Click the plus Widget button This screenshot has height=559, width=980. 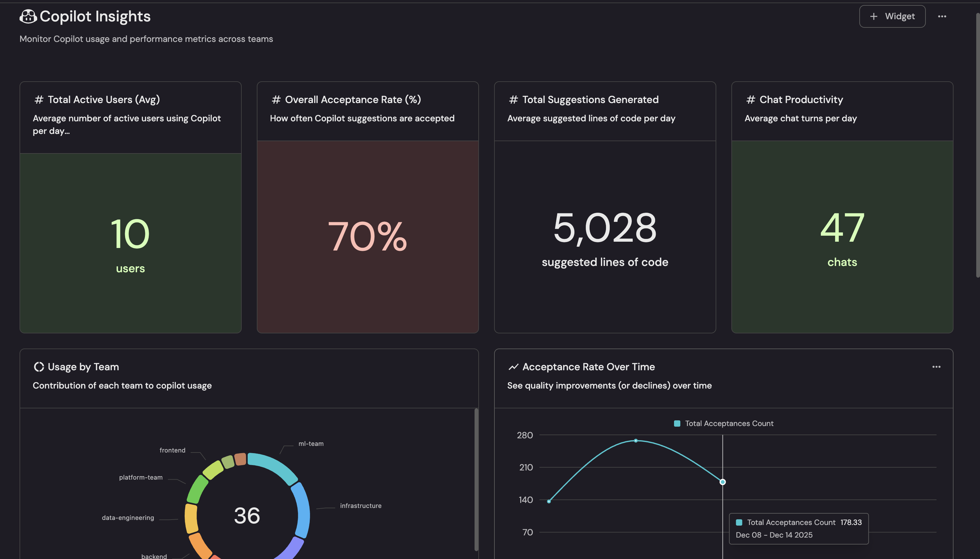point(892,16)
